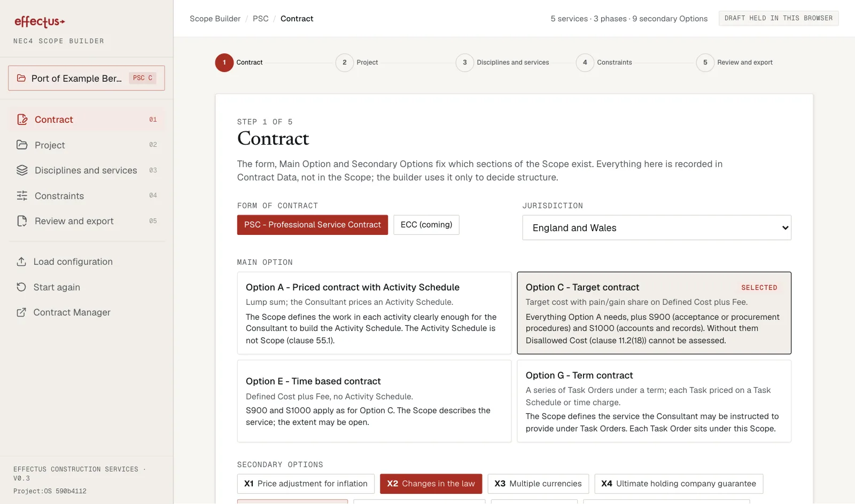Select Option A priced contract card

(x=374, y=313)
